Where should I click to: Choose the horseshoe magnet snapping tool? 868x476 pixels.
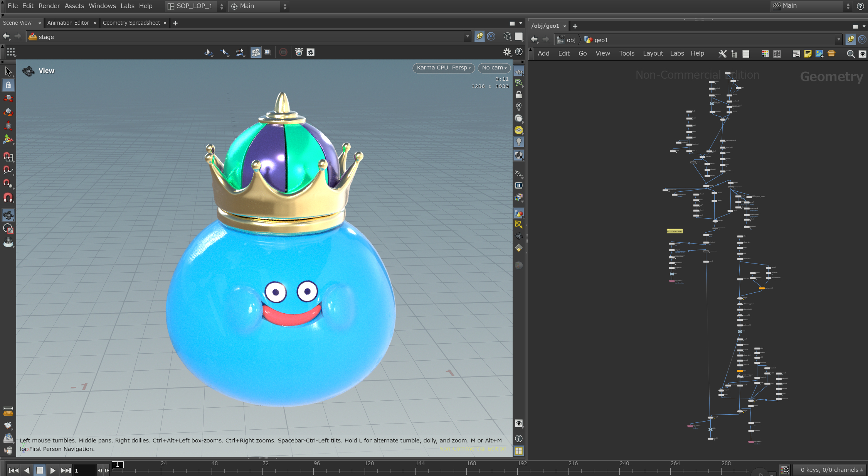coord(8,198)
